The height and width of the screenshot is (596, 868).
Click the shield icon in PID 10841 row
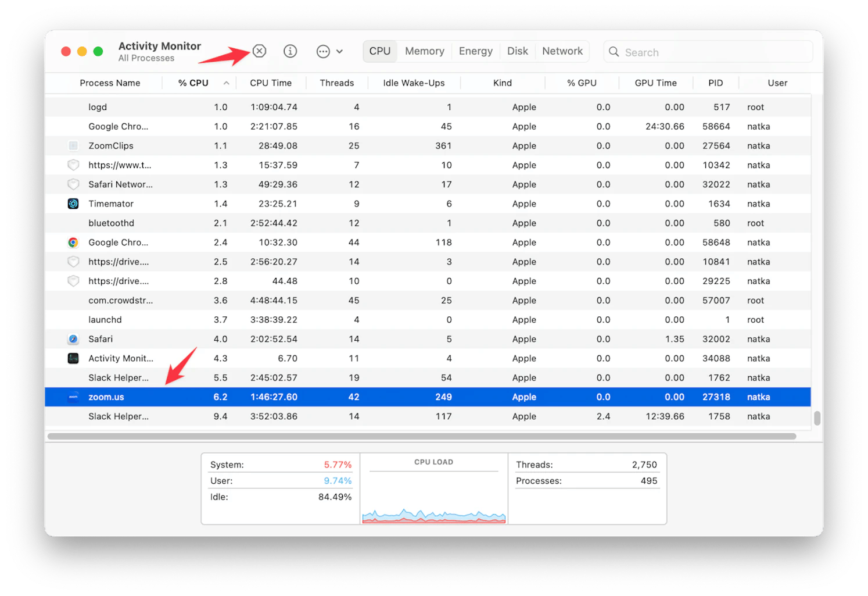pos(73,262)
